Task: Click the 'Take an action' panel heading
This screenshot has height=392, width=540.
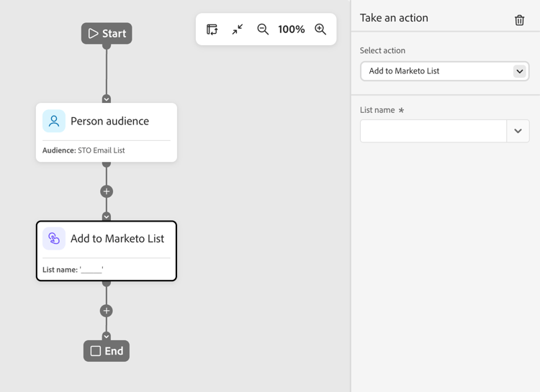Action: (394, 18)
